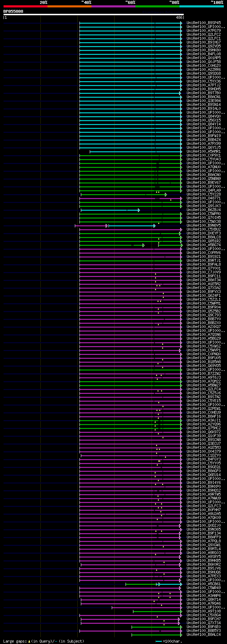This screenshot has height=644, width=227.
Task: Click the UniRef100_A3AJI1 label
Action: (x=204, y=420)
